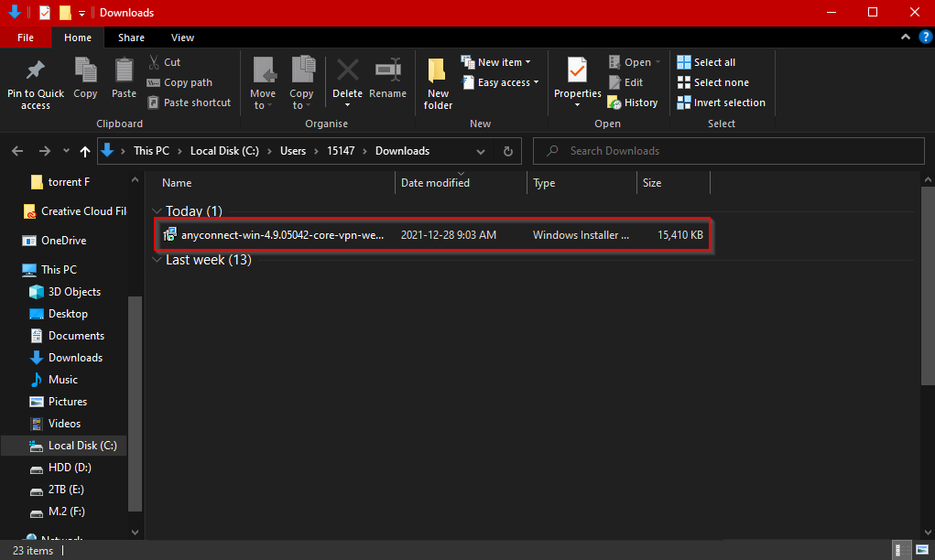
Task: Open Videos in navigation pane
Action: (56, 424)
